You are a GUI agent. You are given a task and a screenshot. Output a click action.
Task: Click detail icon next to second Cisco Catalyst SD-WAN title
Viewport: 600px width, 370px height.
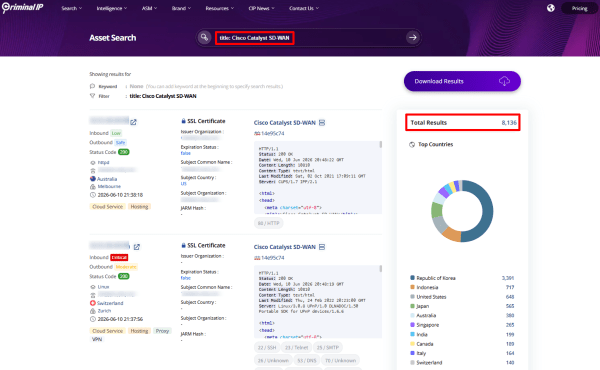[322, 247]
